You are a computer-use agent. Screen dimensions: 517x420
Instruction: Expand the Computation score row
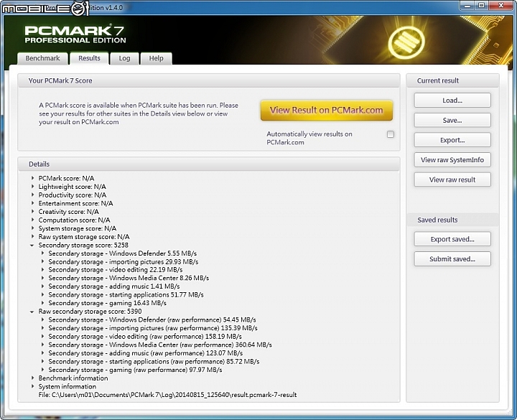pyautogui.click(x=32, y=220)
